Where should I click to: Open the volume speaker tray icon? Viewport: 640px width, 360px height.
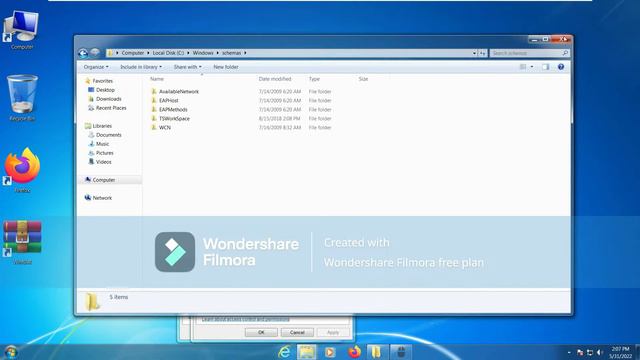point(600,352)
